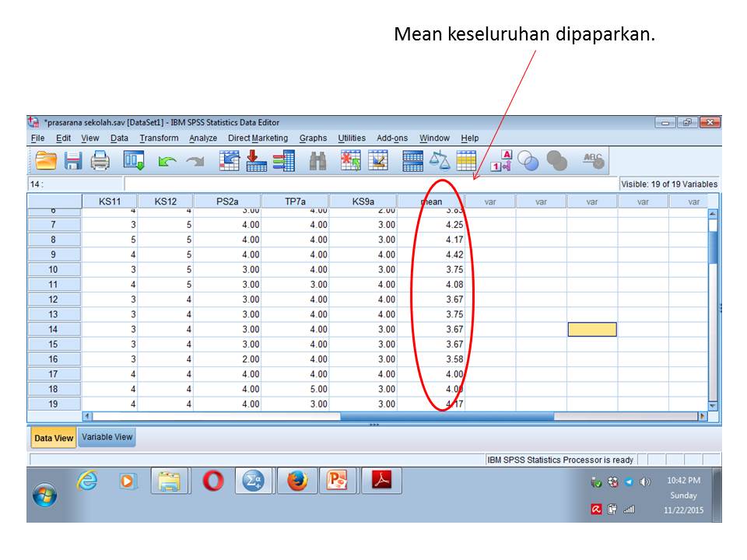Select the mean column header
This screenshot has height=560, width=747.
pyautogui.click(x=431, y=201)
